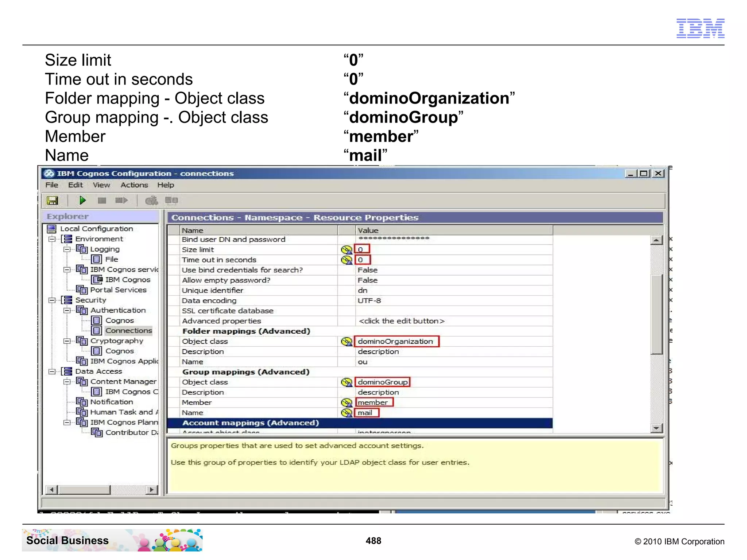Click the Explorer scrollbar right arrow

(x=151, y=490)
